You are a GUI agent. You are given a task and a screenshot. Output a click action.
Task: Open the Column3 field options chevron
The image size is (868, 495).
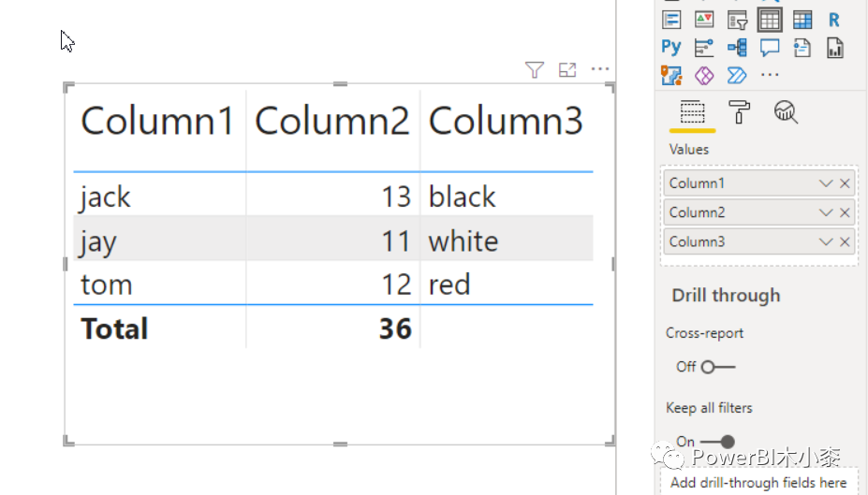(x=825, y=241)
